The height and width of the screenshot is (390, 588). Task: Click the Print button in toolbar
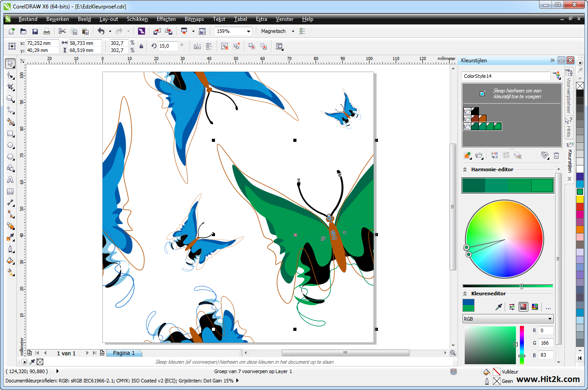click(x=47, y=31)
